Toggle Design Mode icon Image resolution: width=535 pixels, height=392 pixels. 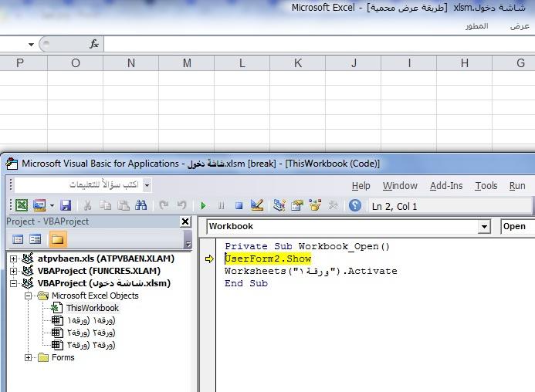coord(257,205)
